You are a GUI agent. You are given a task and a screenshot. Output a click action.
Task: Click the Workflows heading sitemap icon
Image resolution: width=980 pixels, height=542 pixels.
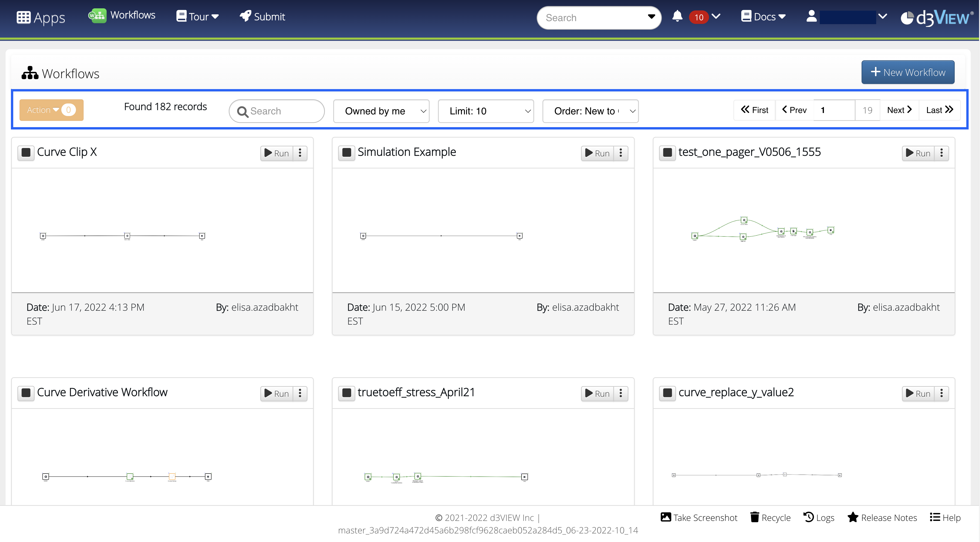pyautogui.click(x=30, y=73)
